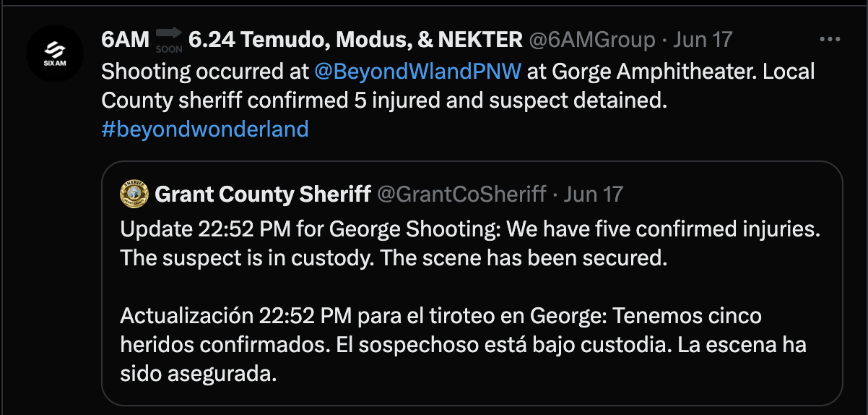Click the Grant County Sheriff badge avatar

click(134, 194)
